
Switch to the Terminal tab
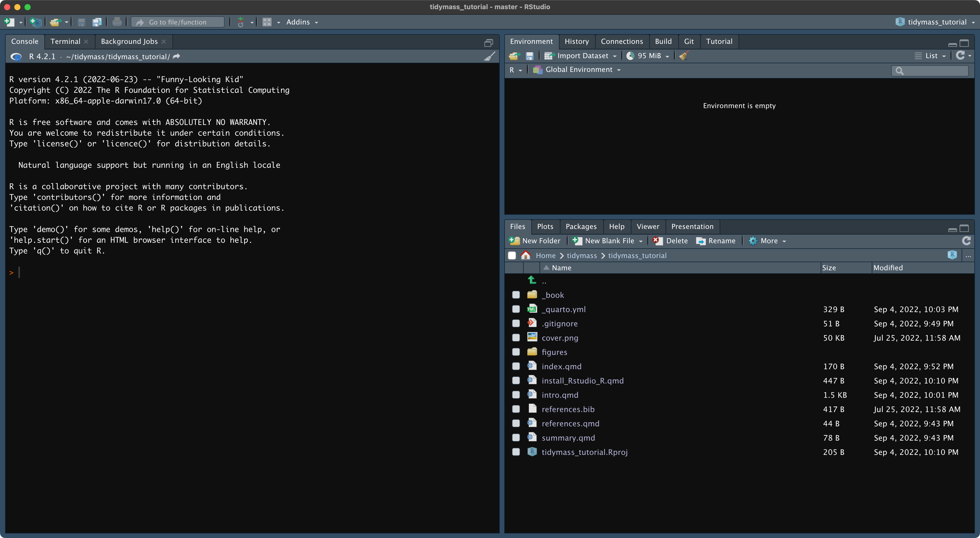click(65, 42)
